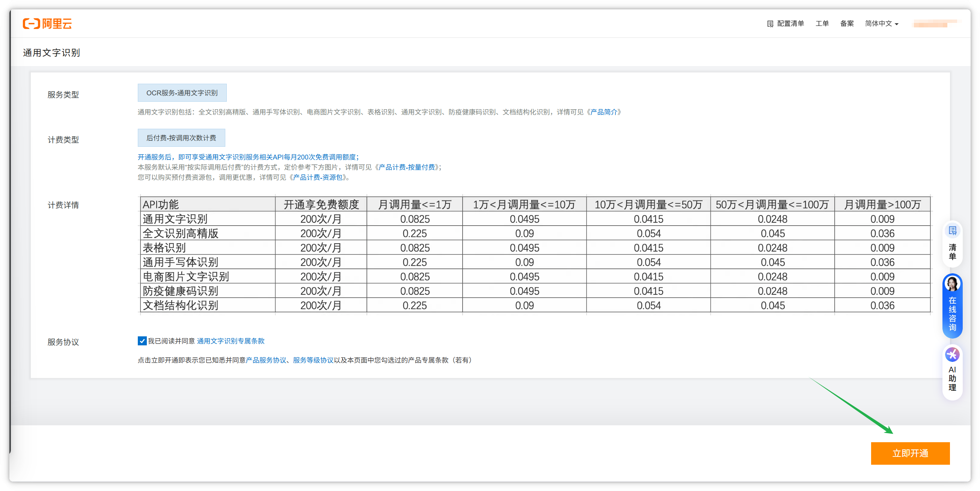Click the online consultant avatar
980x491 pixels.
point(952,284)
